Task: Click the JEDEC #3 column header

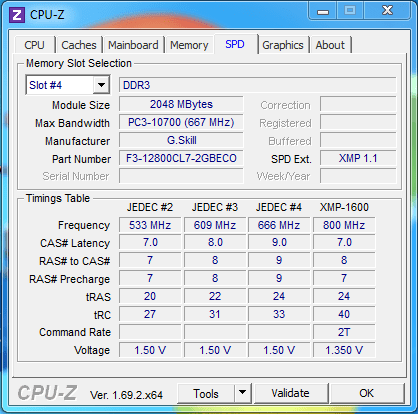Action: tap(215, 207)
